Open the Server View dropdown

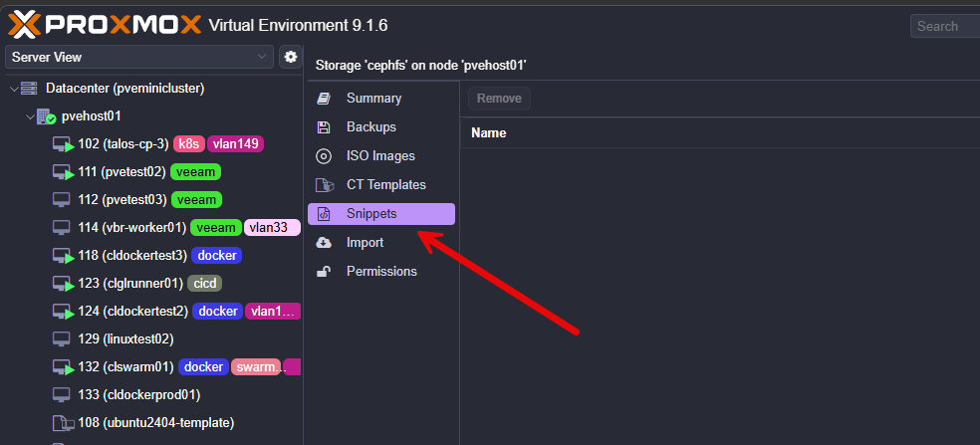tap(139, 58)
